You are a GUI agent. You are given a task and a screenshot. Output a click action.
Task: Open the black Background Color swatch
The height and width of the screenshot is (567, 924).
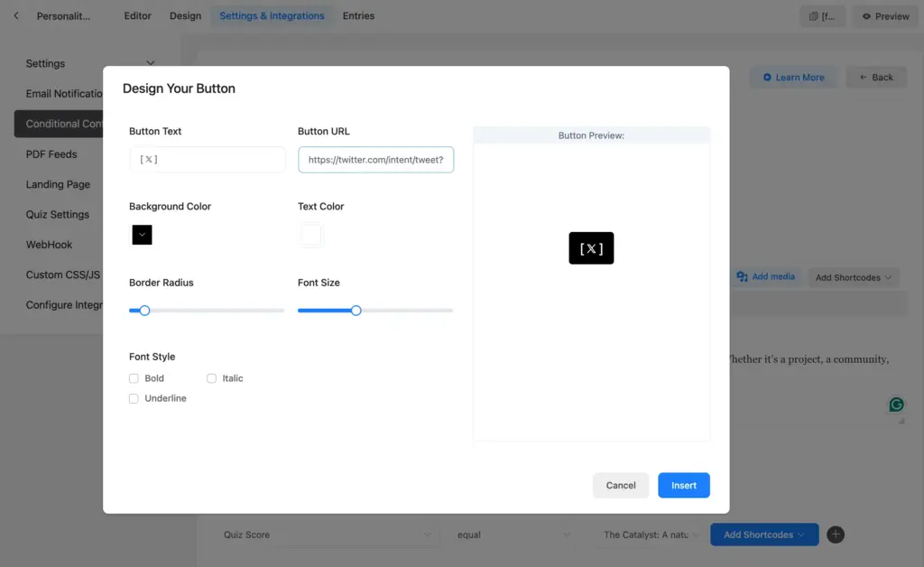[x=142, y=235]
